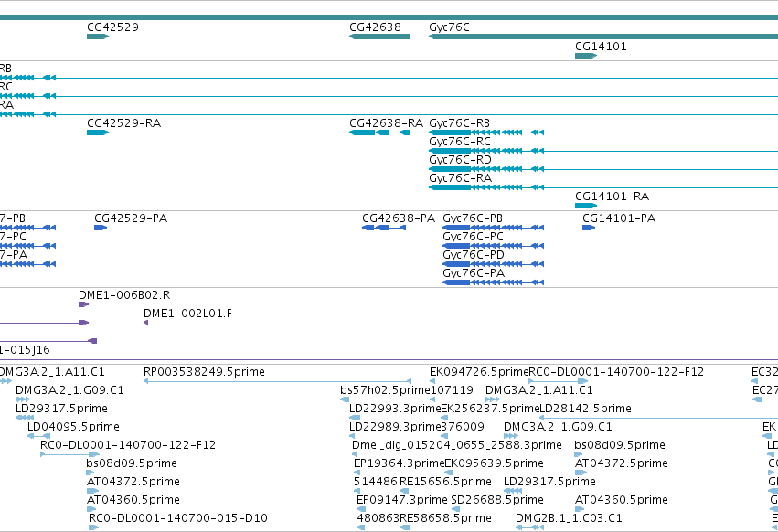
Task: Open the LD04095.5prime EST label
Action: tap(73, 427)
